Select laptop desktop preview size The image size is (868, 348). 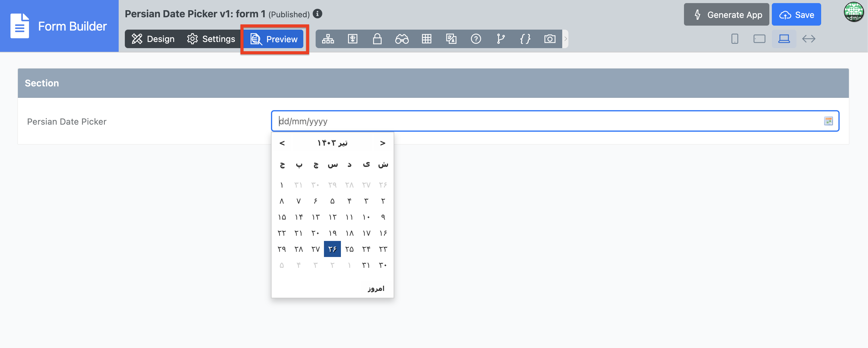coord(784,39)
